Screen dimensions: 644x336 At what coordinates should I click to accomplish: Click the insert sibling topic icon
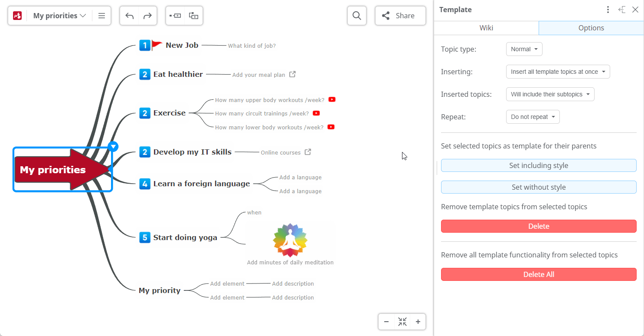click(175, 16)
